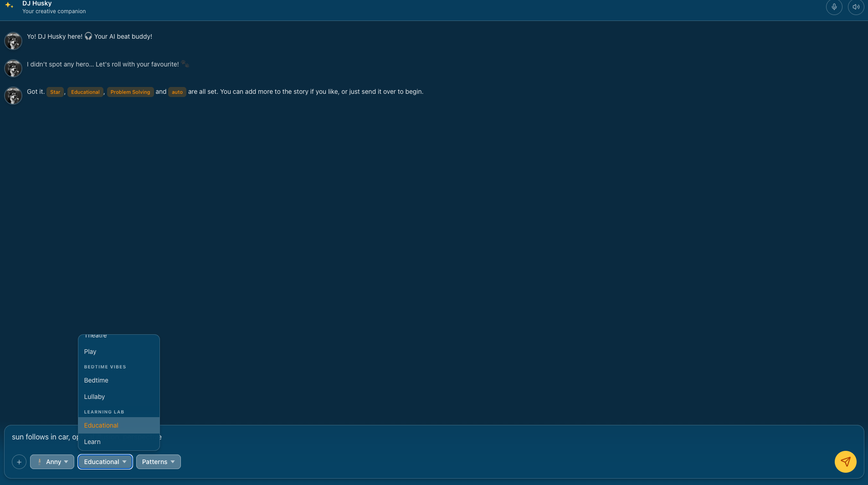Click 'BEDTIME VIBES' section header
Screen dimensions: 868x485
(105, 367)
